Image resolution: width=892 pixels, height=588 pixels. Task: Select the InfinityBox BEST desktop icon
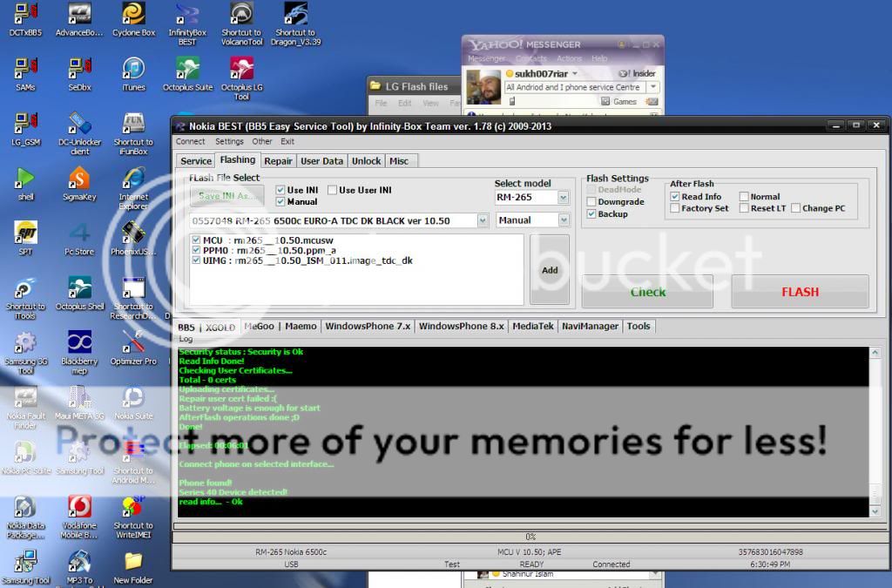point(187,24)
